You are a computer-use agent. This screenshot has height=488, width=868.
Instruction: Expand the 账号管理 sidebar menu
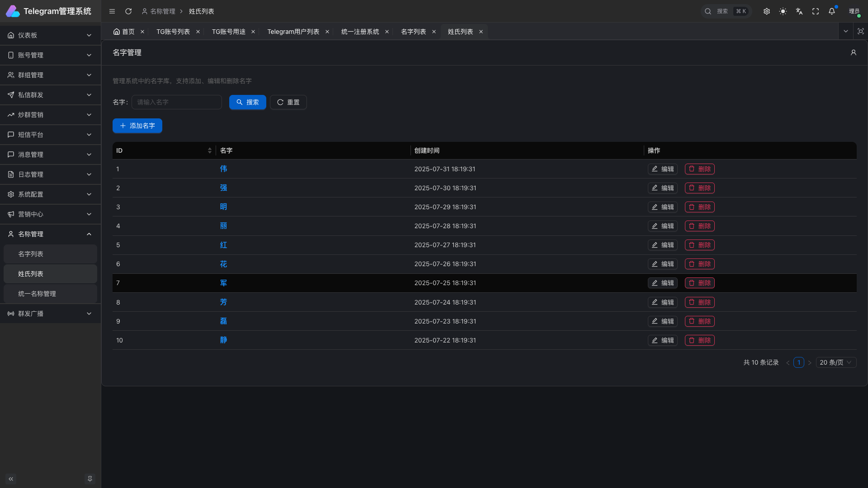pos(50,55)
